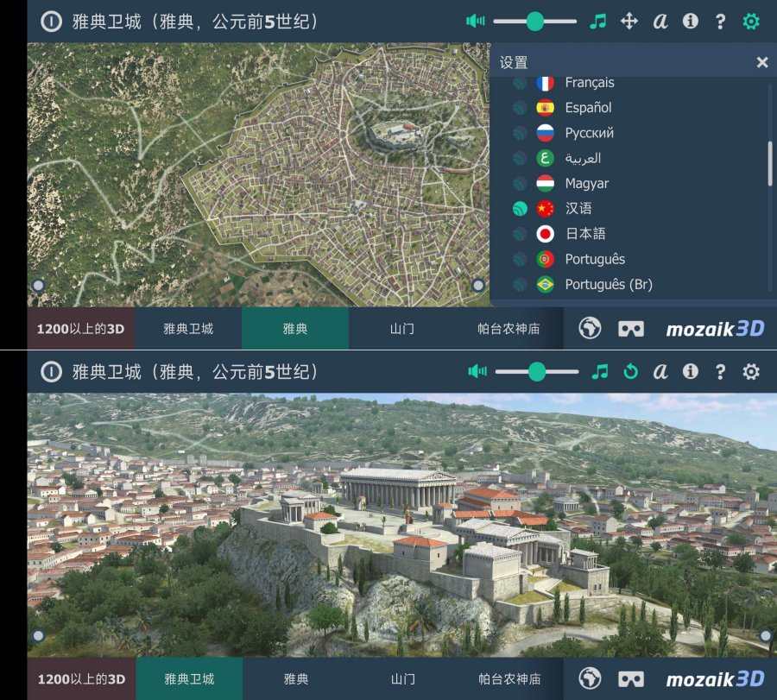Viewport: 777px width, 700px height.
Task: Select 汉语 language radio button
Action: click(x=520, y=209)
